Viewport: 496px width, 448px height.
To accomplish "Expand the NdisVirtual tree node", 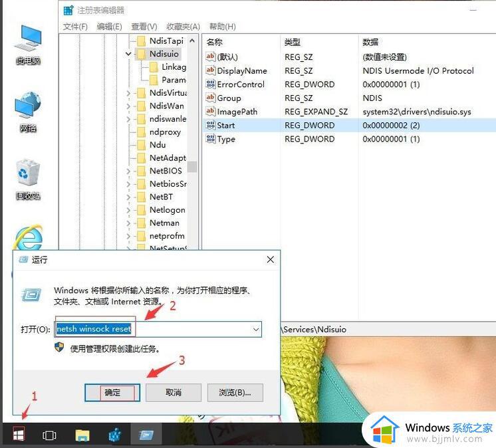I will (128, 93).
